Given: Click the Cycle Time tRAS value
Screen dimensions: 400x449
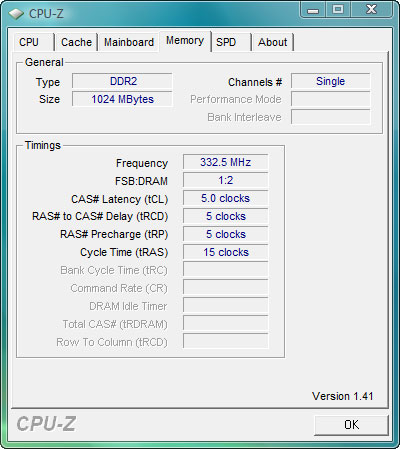Looking at the screenshot, I should pyautogui.click(x=226, y=252).
